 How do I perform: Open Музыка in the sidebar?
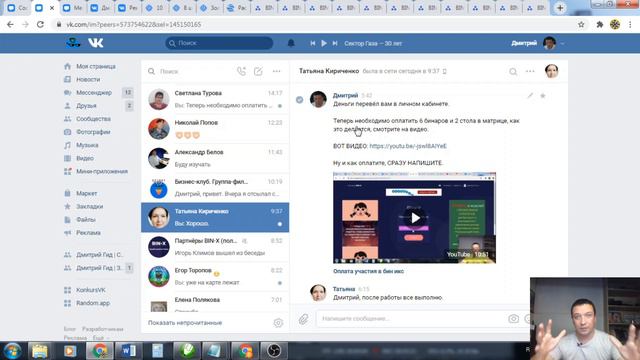(x=87, y=145)
